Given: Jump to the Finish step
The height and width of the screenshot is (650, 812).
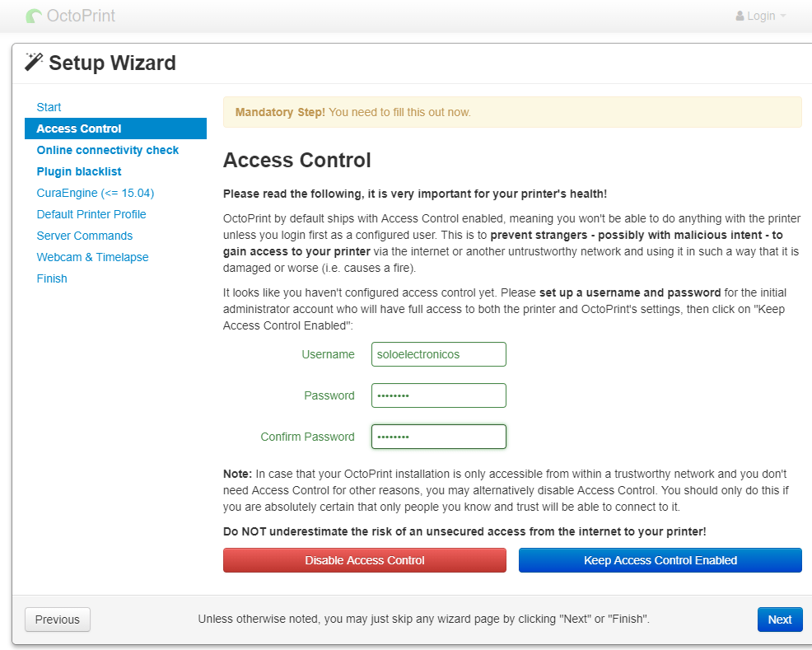Looking at the screenshot, I should [51, 278].
